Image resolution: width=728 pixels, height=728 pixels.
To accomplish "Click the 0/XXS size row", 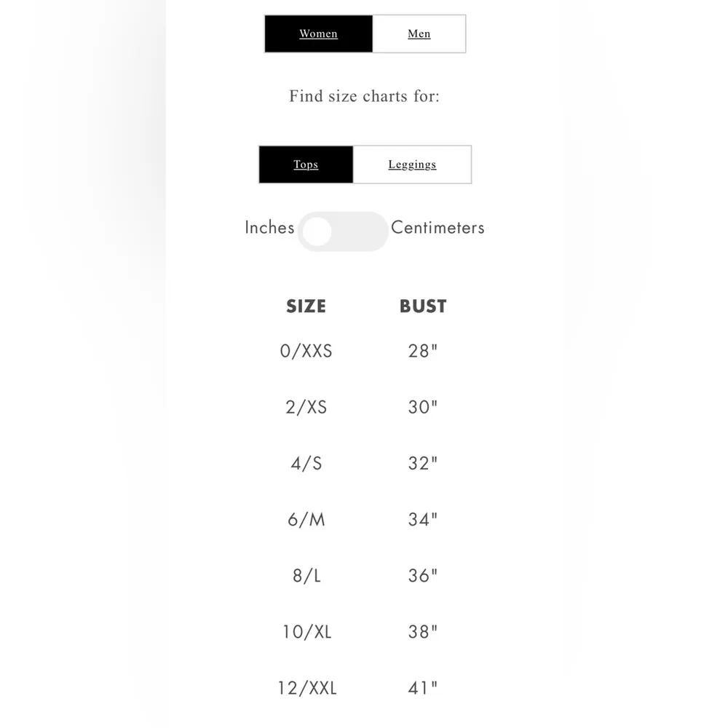I will [x=306, y=351].
